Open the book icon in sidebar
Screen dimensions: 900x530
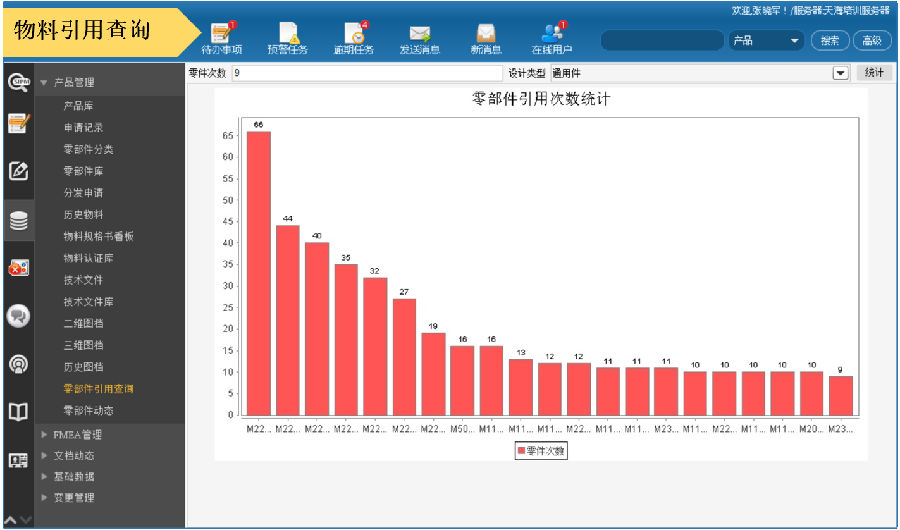19,411
